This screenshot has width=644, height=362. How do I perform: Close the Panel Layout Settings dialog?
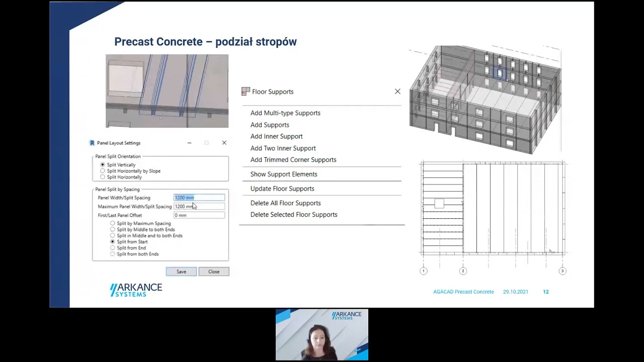point(224,143)
